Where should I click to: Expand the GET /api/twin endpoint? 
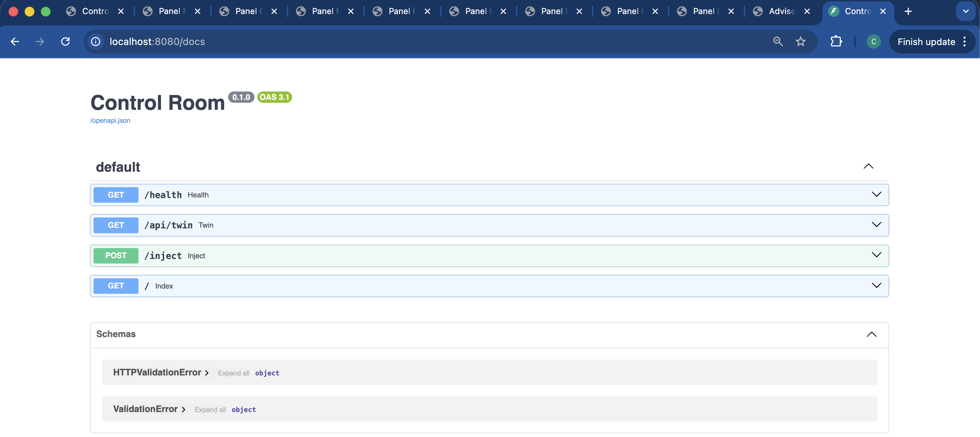point(489,225)
